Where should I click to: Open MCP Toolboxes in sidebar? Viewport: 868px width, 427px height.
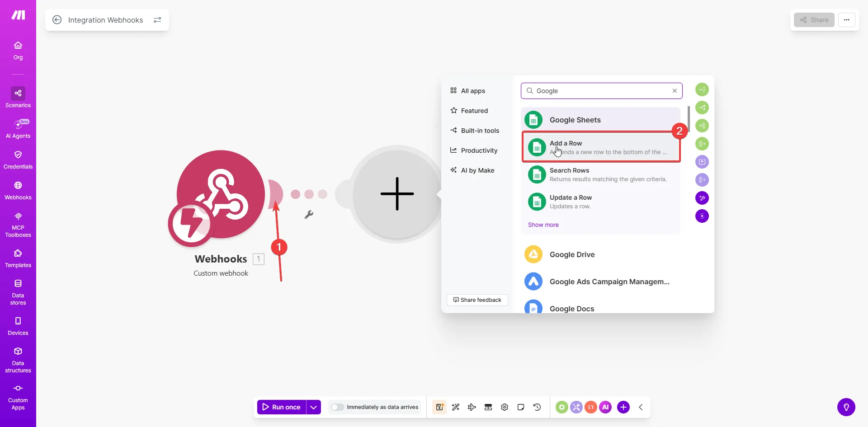coord(18,225)
